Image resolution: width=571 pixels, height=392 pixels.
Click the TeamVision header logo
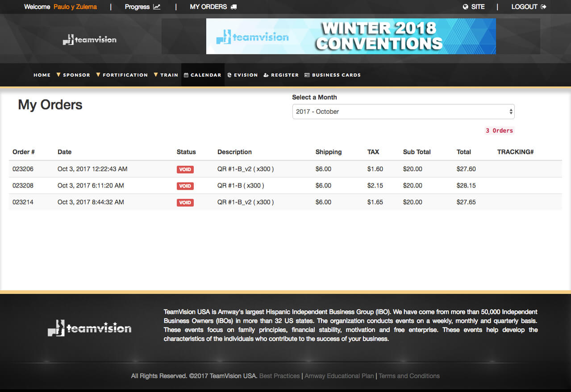89,40
